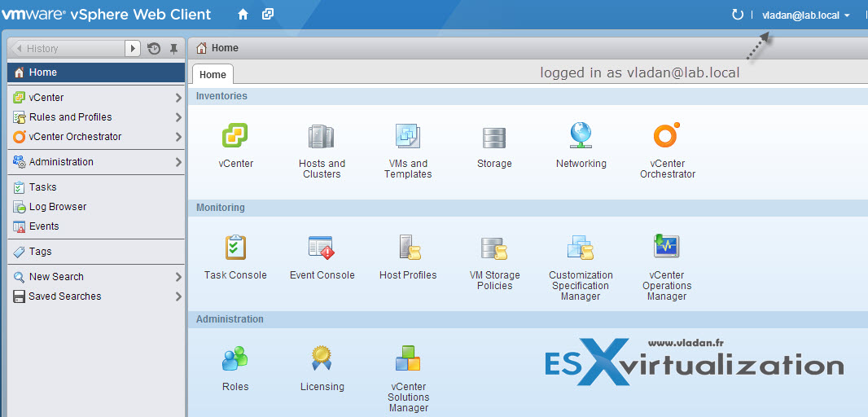868x417 pixels.
Task: Expand the Rules and Profiles chevron
Action: 178,117
